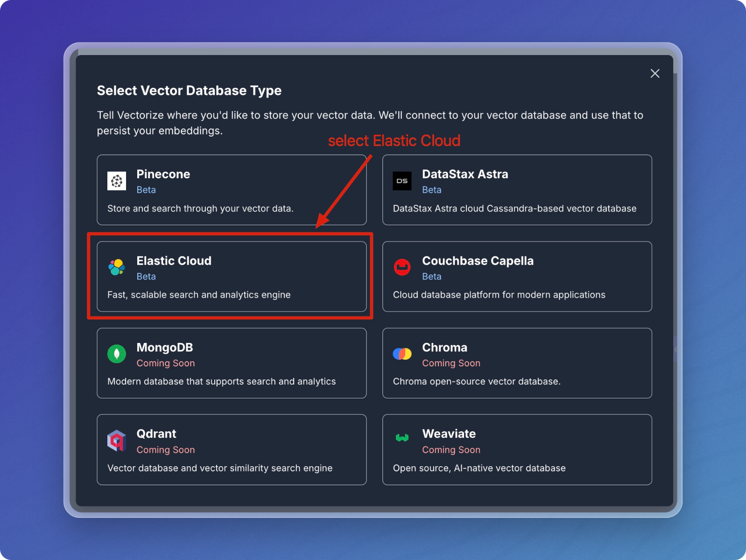Click Coming Soon under Chroma
Image resolution: width=746 pixels, height=560 pixels.
pos(451,363)
